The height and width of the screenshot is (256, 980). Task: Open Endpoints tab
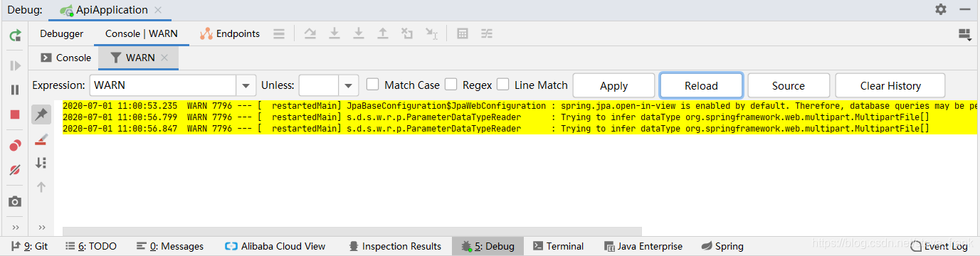tap(229, 33)
